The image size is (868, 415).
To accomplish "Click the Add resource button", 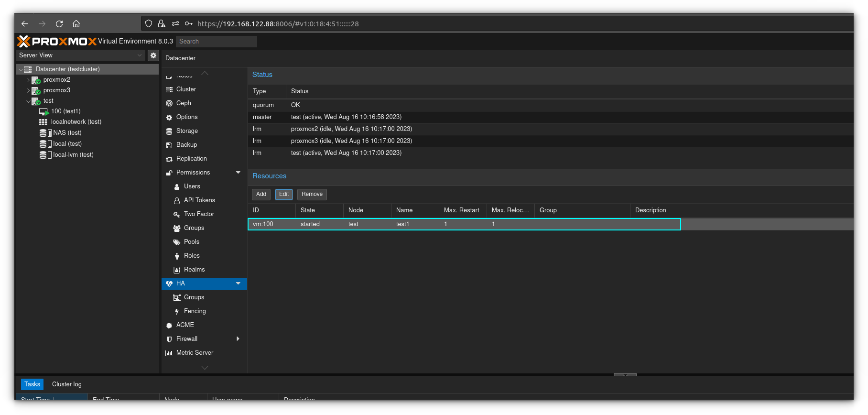I will (261, 194).
